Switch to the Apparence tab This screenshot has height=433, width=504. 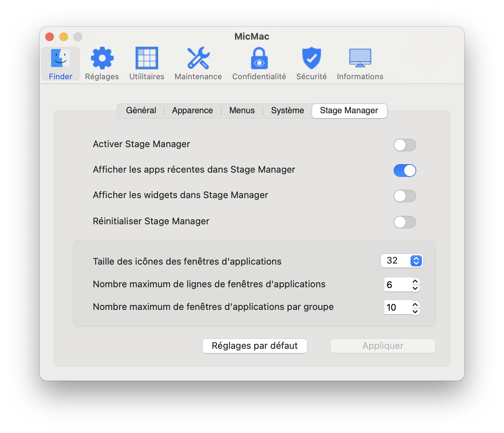[x=193, y=111]
